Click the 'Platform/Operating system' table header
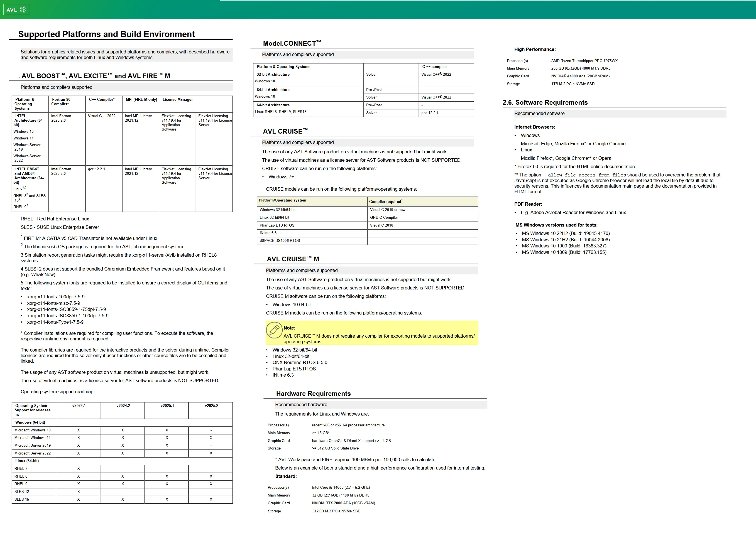 (x=282, y=200)
